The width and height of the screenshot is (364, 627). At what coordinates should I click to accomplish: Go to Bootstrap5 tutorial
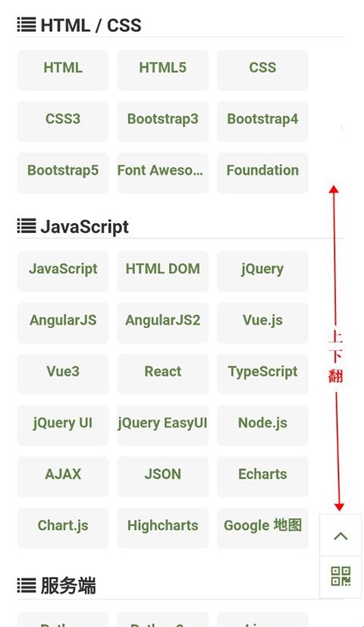63,172
